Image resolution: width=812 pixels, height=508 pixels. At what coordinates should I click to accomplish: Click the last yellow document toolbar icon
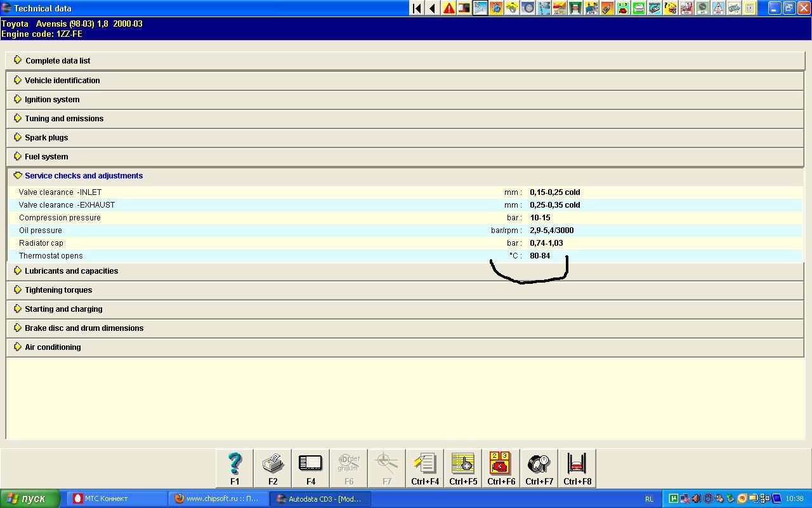(x=750, y=8)
